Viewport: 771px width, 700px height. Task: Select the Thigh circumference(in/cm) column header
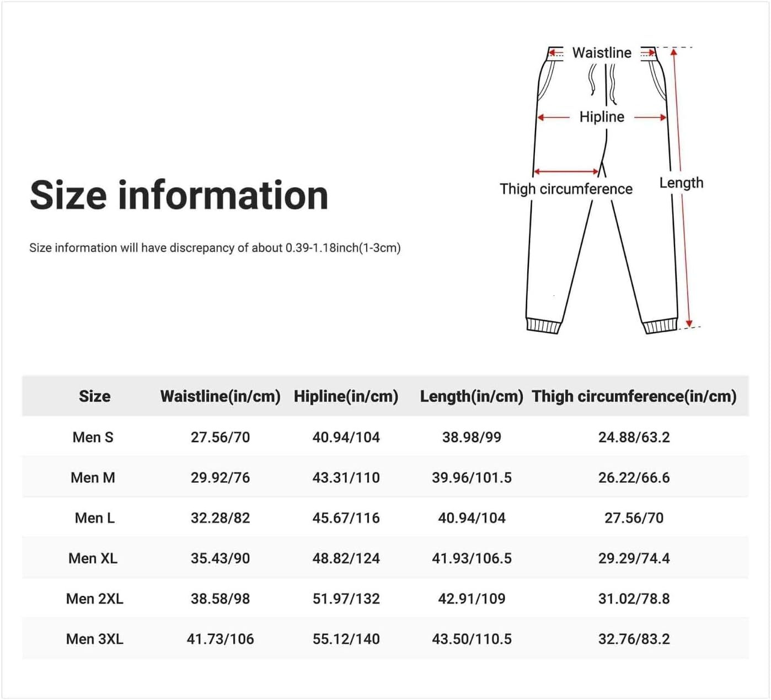click(634, 396)
